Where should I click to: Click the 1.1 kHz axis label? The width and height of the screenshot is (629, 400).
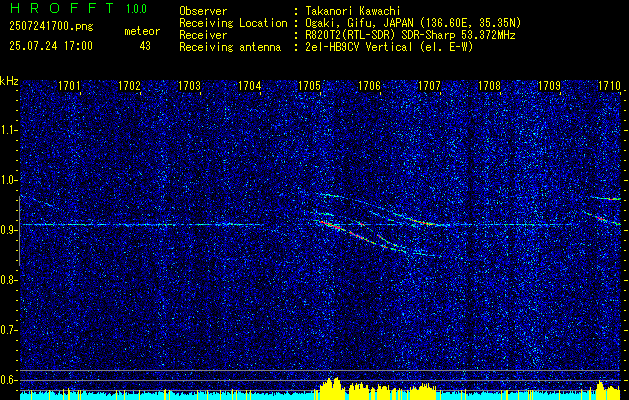(9, 130)
